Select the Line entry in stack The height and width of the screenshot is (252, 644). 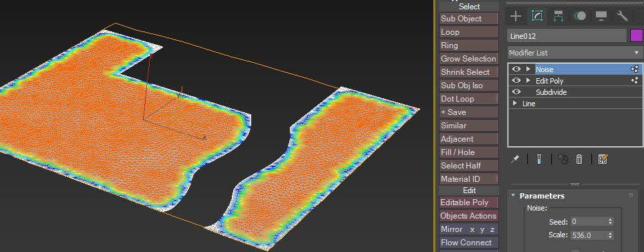click(x=528, y=104)
